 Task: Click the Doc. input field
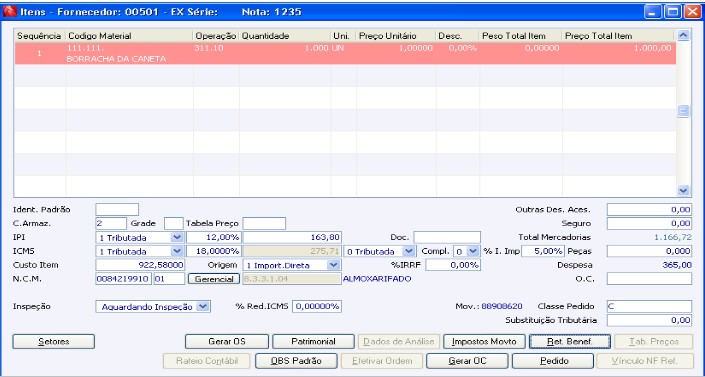click(447, 237)
